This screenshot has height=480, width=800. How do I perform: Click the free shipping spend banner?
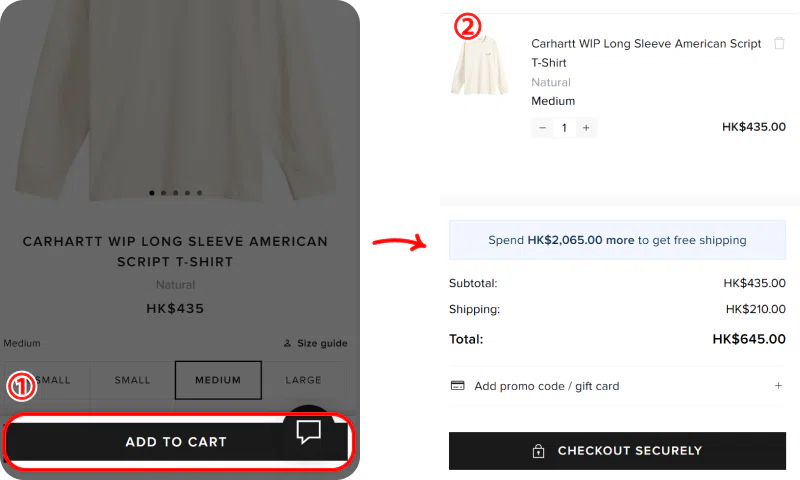(617, 240)
